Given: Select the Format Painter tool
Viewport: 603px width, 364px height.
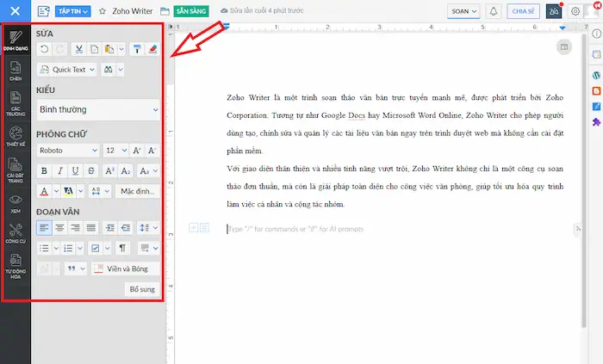Looking at the screenshot, I should point(138,49).
